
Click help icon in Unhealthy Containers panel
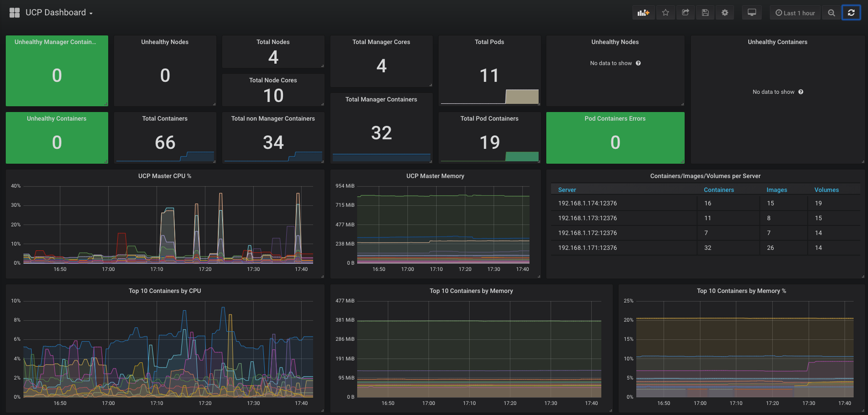801,92
